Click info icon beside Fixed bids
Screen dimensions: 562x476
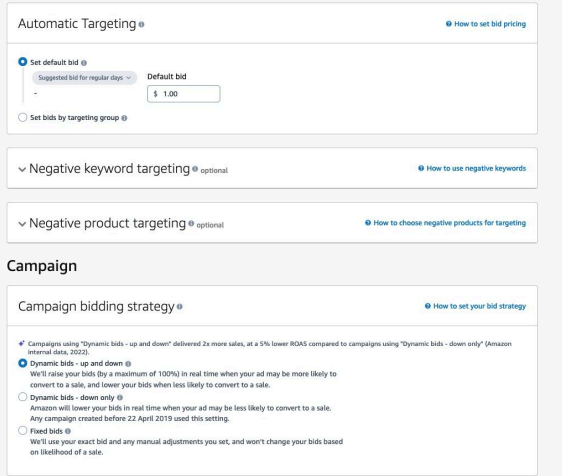click(x=68, y=431)
